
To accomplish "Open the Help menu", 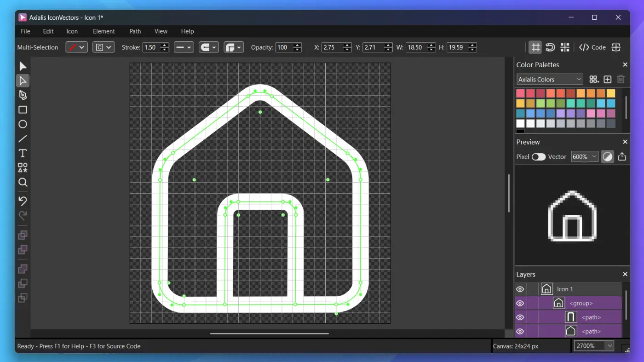I will (187, 31).
